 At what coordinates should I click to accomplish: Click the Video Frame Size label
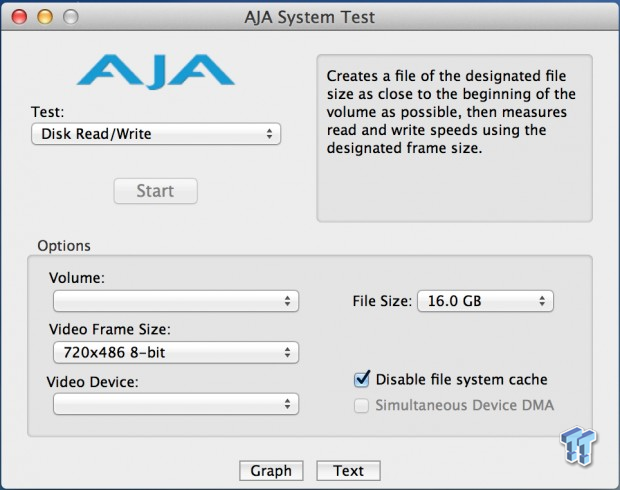(x=110, y=329)
